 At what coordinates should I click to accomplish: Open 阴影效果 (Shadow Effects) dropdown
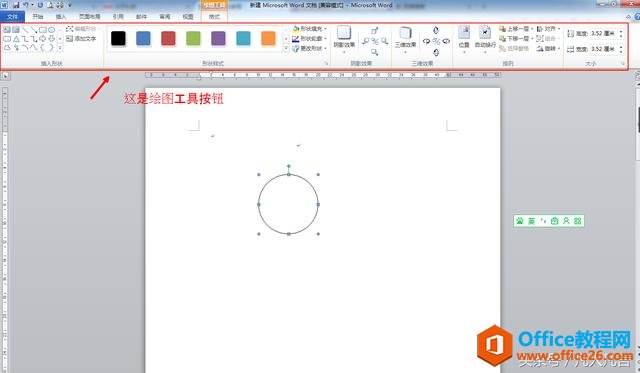pyautogui.click(x=344, y=40)
